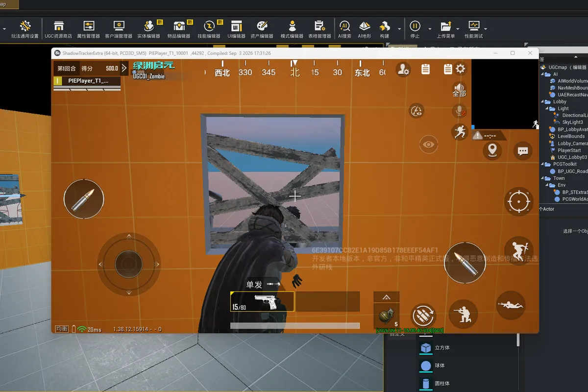Tap the aim-down-sights crosshair button

518,201
